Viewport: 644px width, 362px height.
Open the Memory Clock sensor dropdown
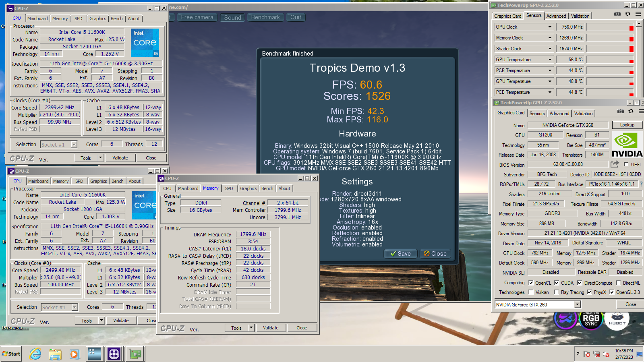pyautogui.click(x=550, y=38)
